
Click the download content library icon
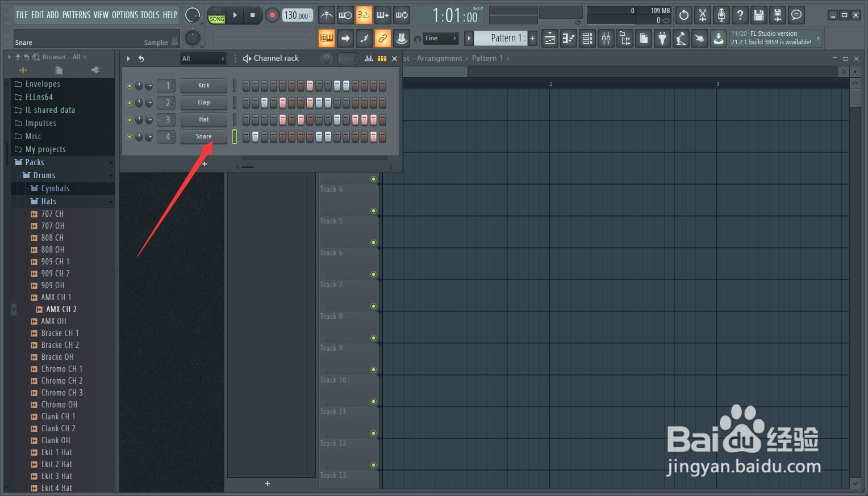(x=719, y=38)
